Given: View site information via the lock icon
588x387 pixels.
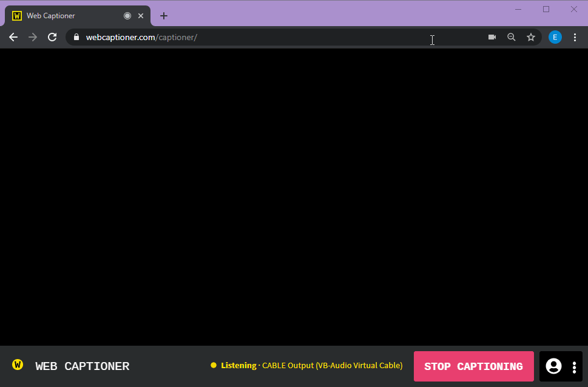Looking at the screenshot, I should click(76, 37).
